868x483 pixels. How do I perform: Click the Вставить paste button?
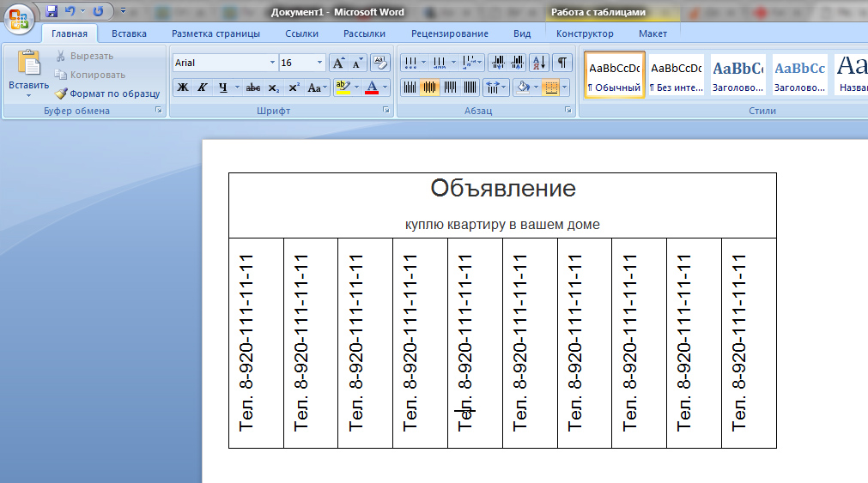[x=29, y=74]
